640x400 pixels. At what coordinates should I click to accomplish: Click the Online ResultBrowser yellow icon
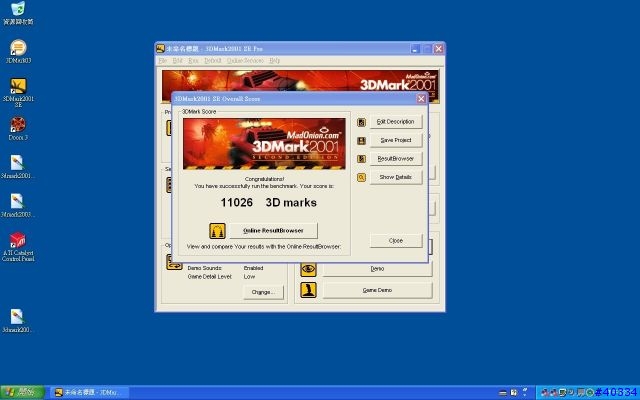(x=217, y=231)
